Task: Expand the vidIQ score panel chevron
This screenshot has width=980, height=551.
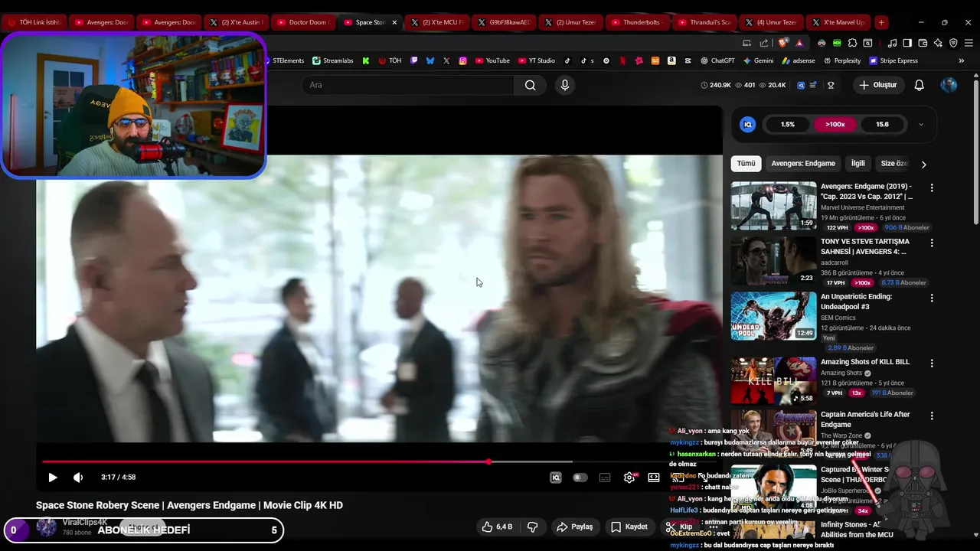Action: point(921,125)
